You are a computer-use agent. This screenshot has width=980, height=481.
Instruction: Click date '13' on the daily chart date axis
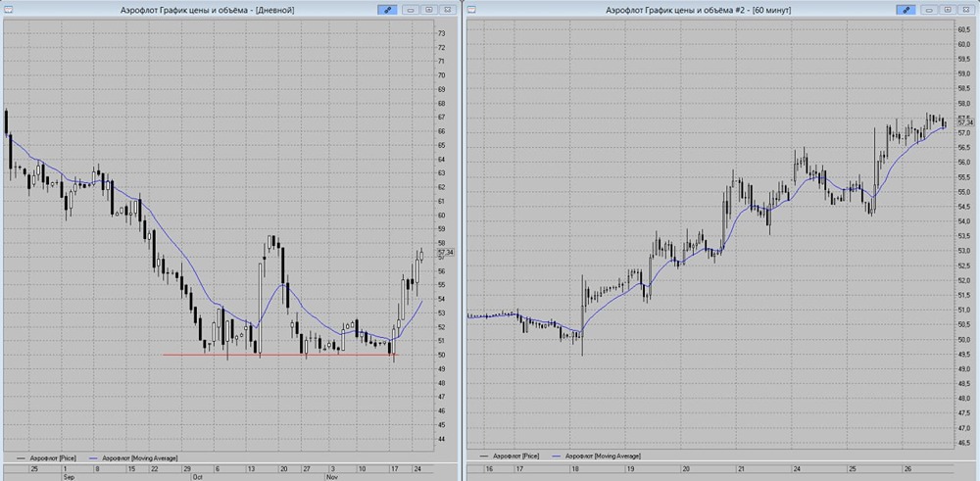pyautogui.click(x=251, y=468)
